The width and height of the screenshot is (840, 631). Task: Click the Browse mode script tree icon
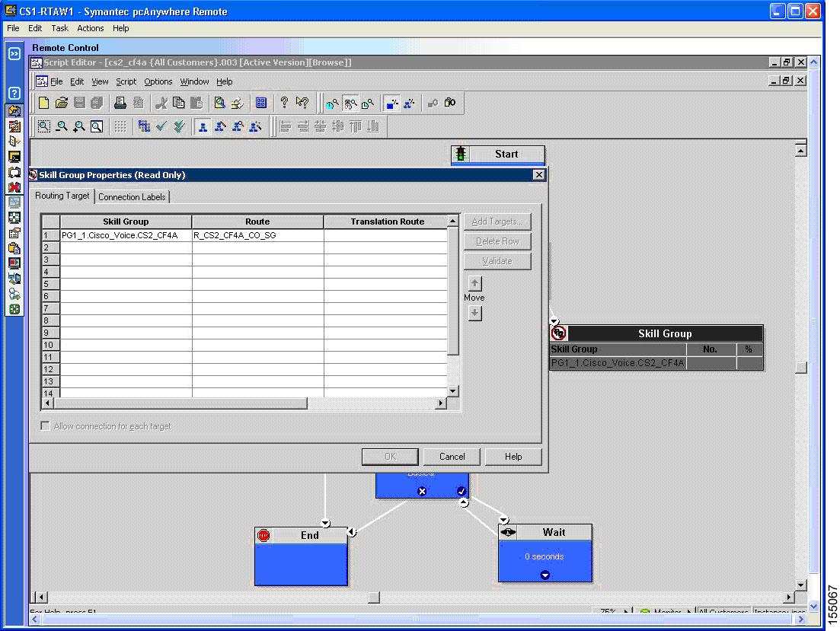point(203,126)
